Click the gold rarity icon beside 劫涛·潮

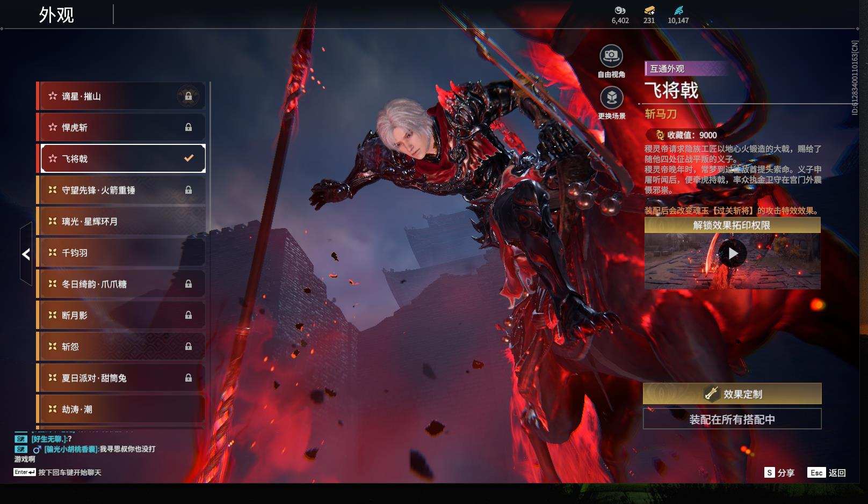(x=53, y=409)
